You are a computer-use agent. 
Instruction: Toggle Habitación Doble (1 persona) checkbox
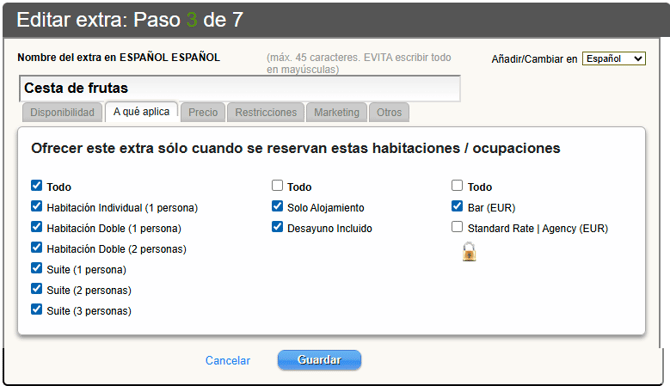[x=37, y=227]
